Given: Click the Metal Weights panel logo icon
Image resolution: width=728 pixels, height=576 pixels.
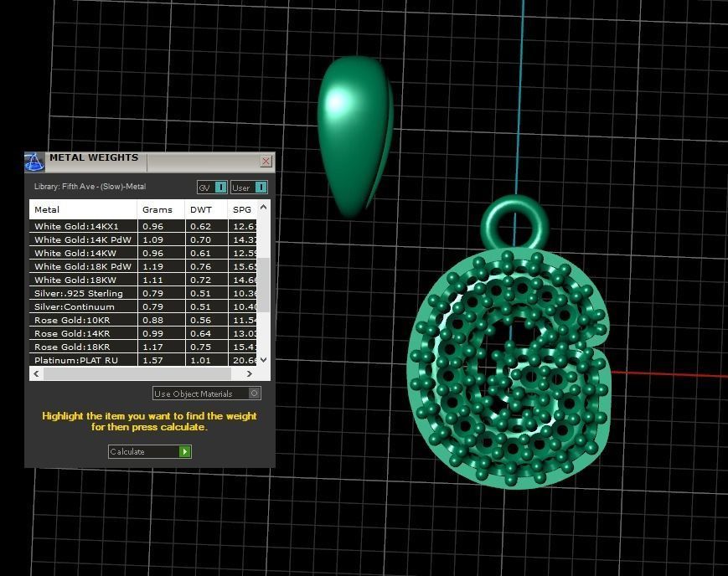Looking at the screenshot, I should [34, 162].
